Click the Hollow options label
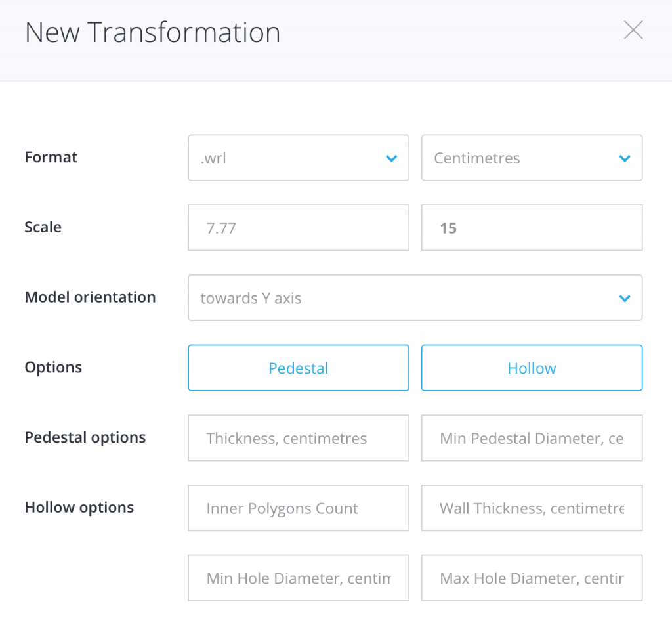This screenshot has height=627, width=672. (x=79, y=508)
